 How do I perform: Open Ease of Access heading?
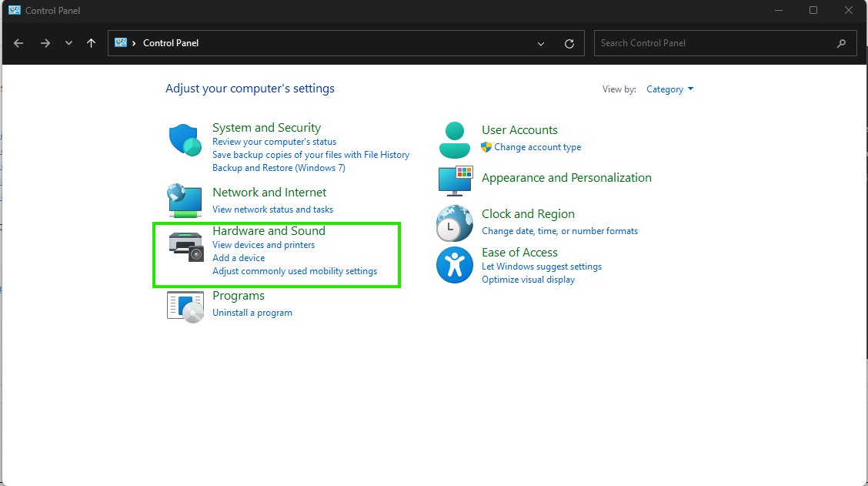519,252
